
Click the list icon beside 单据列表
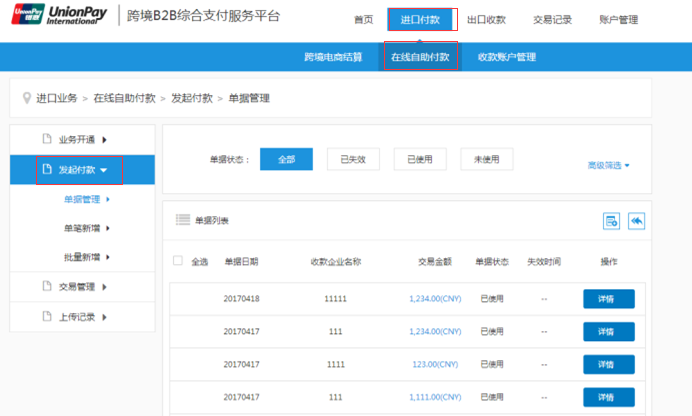click(x=182, y=220)
